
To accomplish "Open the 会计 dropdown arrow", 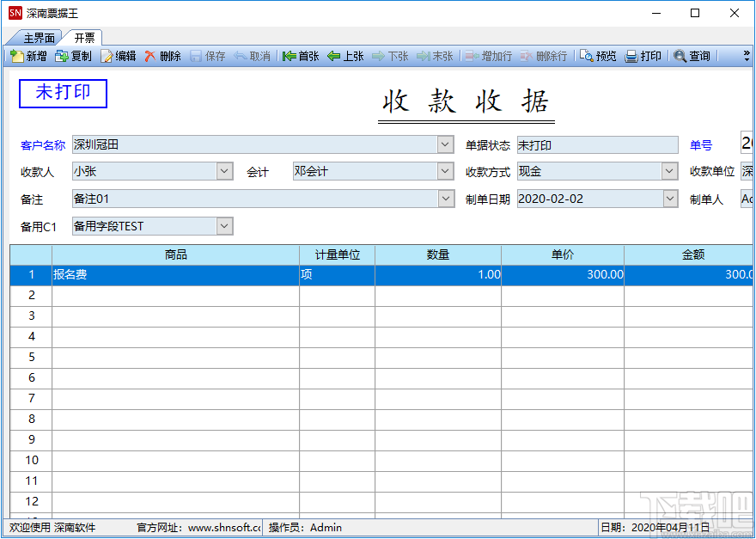I will coord(446,171).
